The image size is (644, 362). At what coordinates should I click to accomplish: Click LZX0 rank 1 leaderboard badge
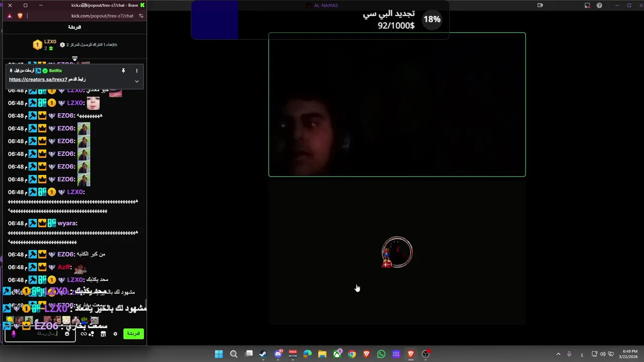click(x=37, y=45)
